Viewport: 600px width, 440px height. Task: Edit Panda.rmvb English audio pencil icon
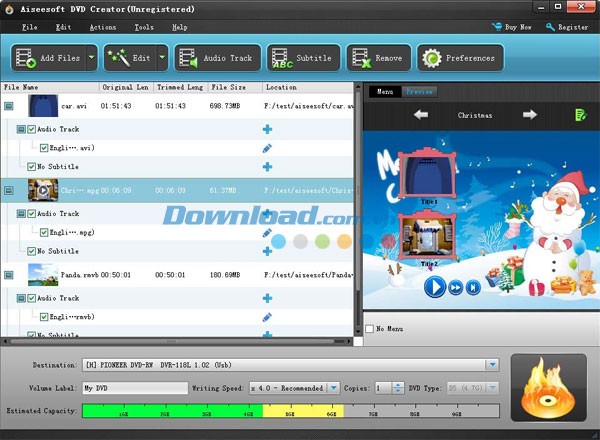click(267, 317)
